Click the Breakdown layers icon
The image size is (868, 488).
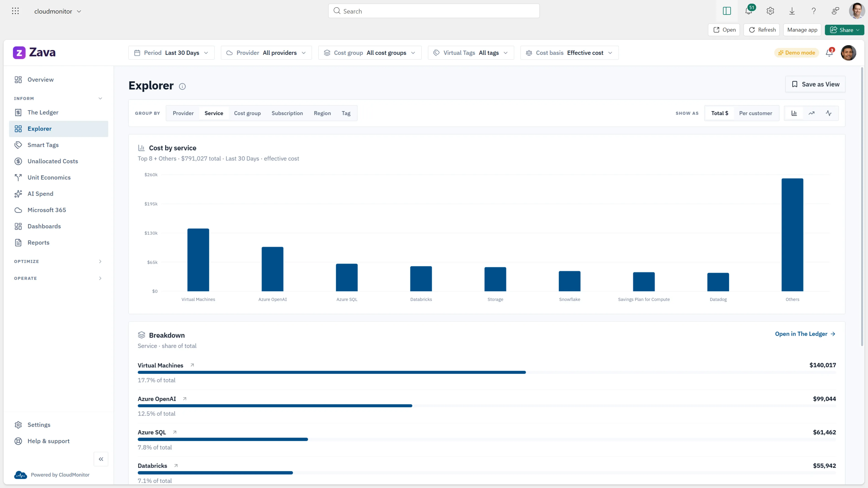pyautogui.click(x=142, y=335)
